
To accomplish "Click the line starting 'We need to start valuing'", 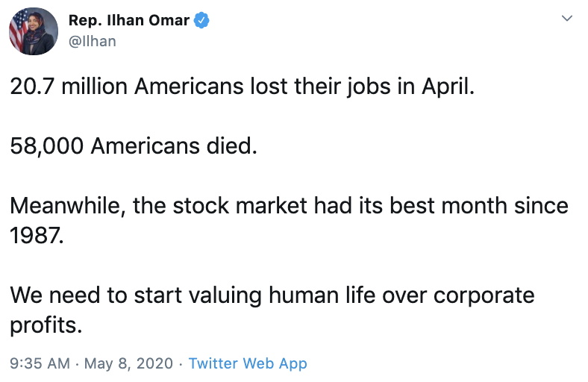I will click(x=272, y=295).
